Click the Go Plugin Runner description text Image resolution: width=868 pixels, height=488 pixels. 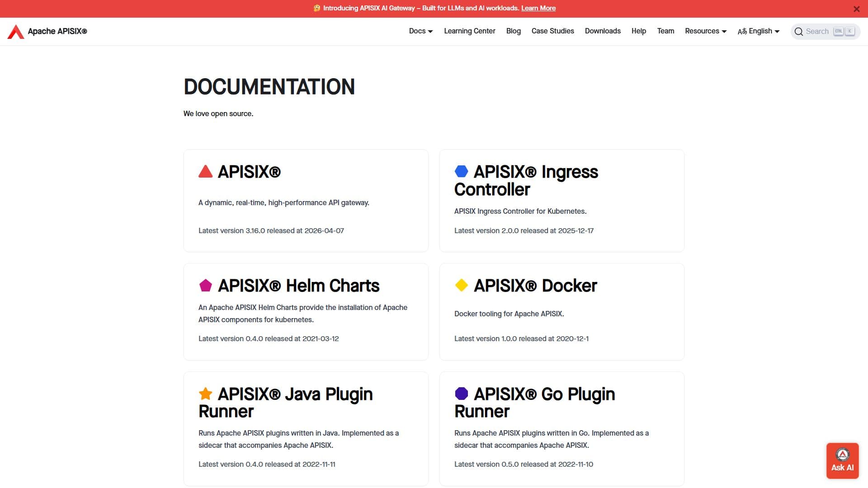click(x=552, y=439)
